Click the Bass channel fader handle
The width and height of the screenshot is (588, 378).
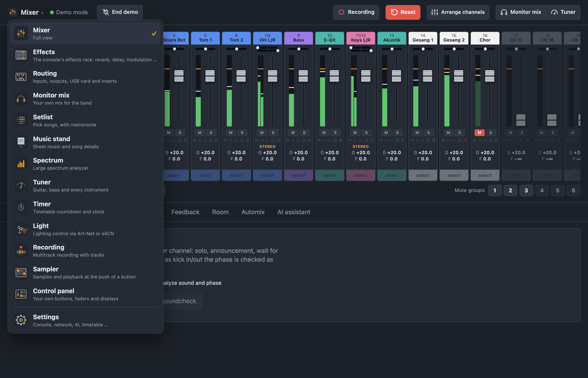coord(303,76)
